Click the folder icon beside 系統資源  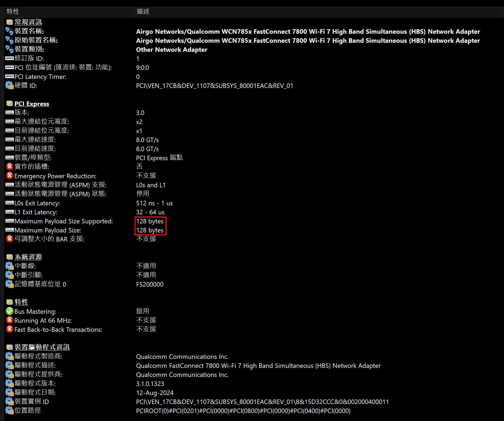pyautogui.click(x=9, y=256)
